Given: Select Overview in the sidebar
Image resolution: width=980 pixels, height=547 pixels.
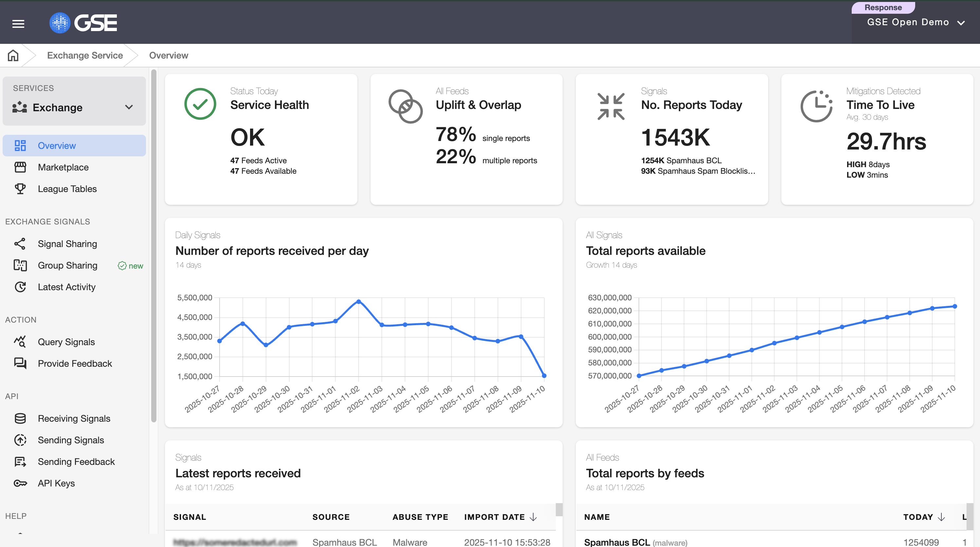Looking at the screenshot, I should [x=57, y=146].
